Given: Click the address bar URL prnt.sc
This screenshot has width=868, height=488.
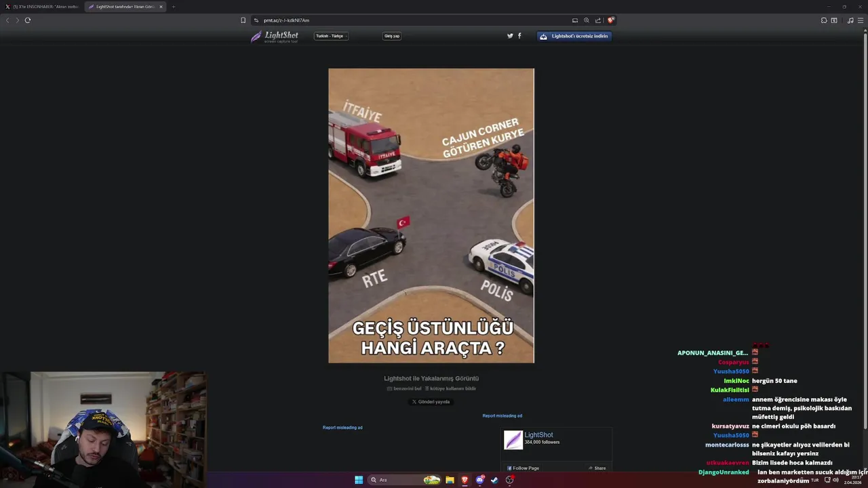Looking at the screenshot, I should coord(286,20).
